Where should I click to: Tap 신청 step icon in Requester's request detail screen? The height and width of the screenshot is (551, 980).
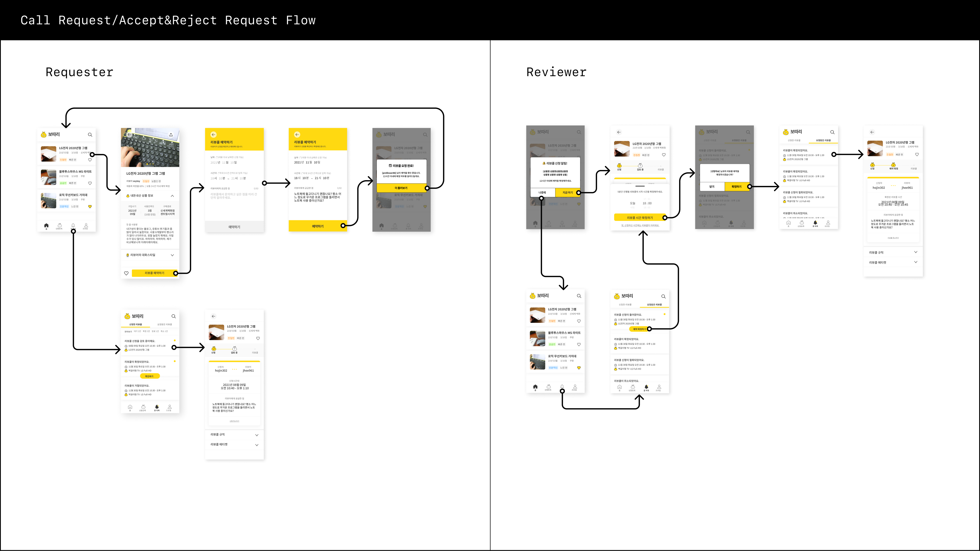click(214, 349)
